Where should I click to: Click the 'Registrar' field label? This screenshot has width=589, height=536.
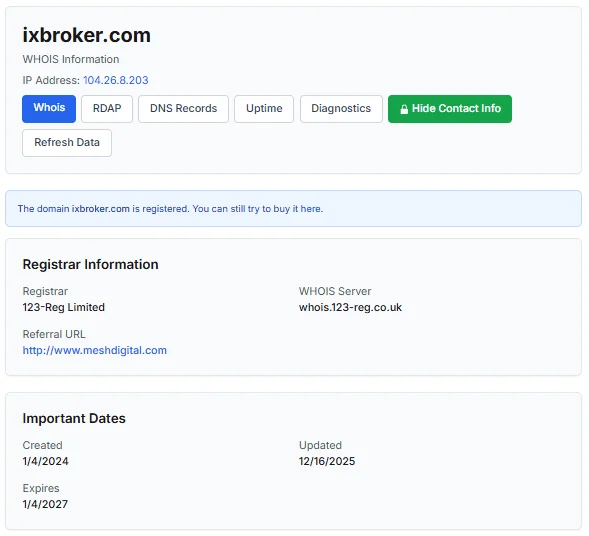tap(45, 291)
